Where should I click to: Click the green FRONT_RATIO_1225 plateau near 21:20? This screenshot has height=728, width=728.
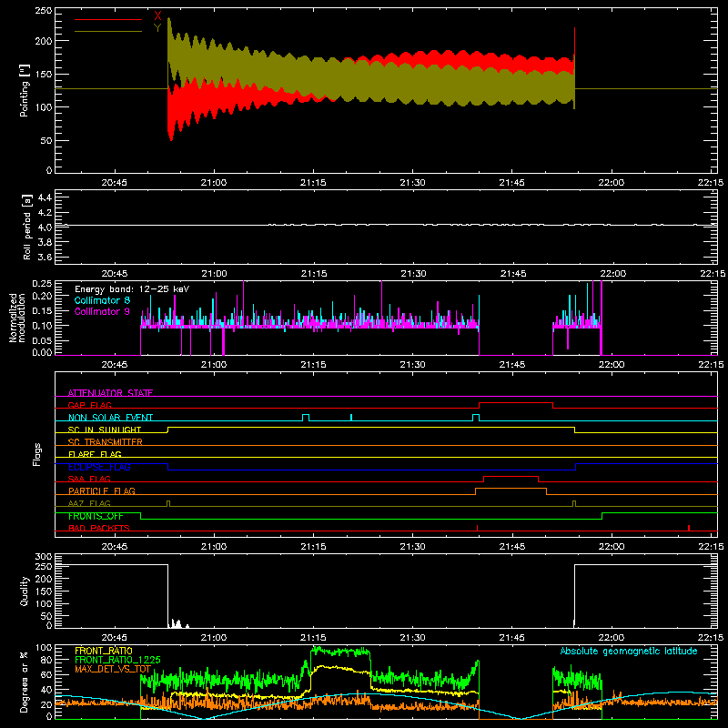(x=340, y=652)
